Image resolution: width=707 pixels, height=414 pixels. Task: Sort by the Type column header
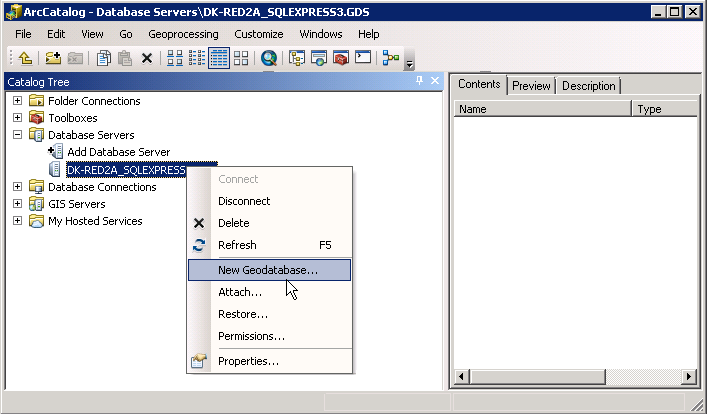pos(665,109)
